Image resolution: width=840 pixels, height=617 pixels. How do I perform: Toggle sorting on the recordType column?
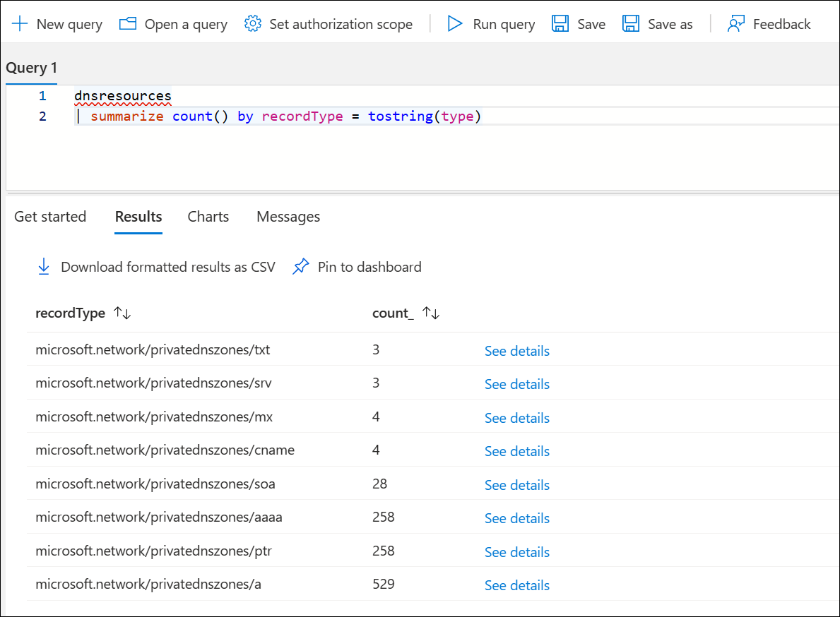(x=122, y=312)
